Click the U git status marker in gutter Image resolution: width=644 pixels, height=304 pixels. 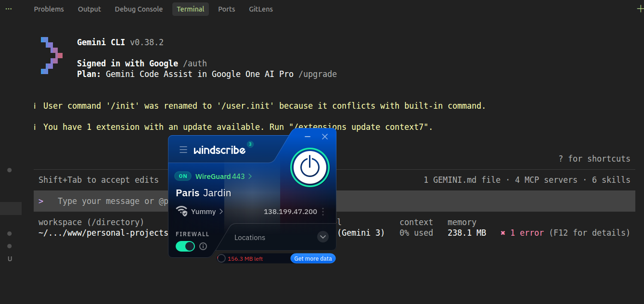tap(10, 259)
